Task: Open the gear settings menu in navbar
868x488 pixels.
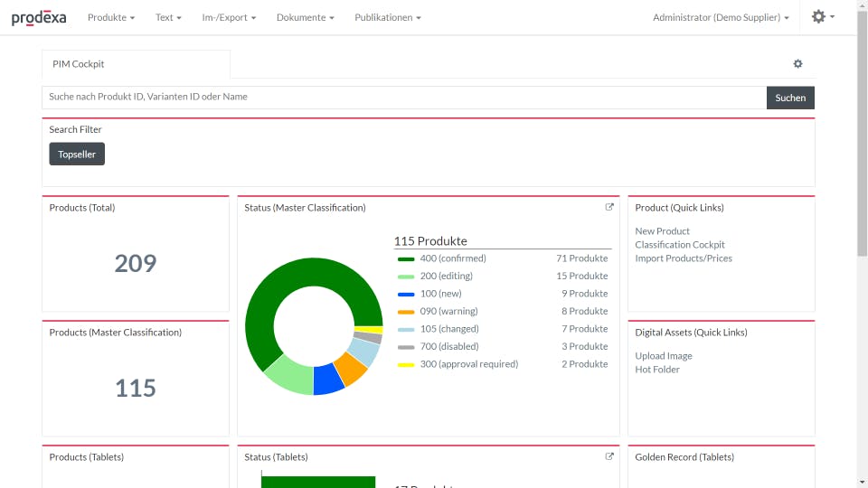Action: (822, 17)
